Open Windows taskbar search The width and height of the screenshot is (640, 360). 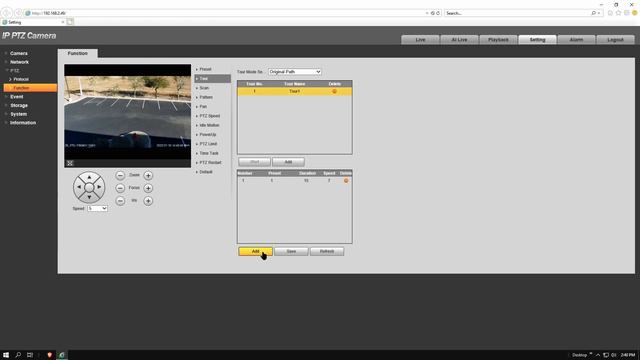18,355
